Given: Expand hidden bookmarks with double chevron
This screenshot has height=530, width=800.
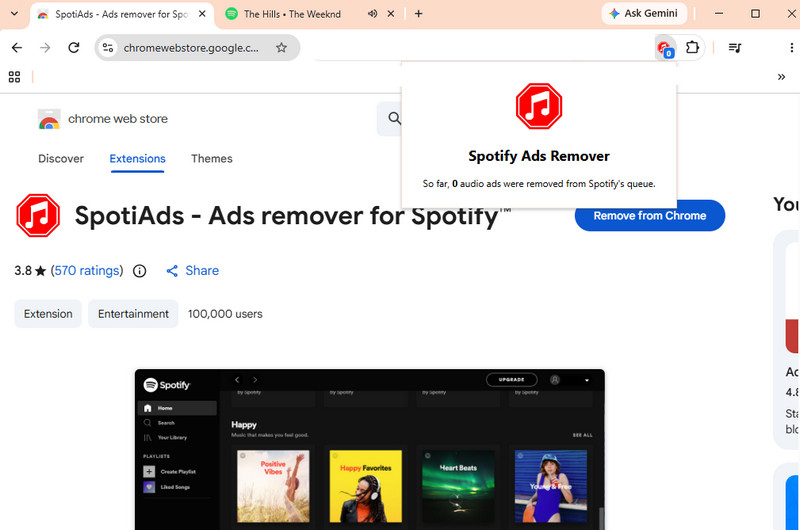Looking at the screenshot, I should [x=781, y=77].
